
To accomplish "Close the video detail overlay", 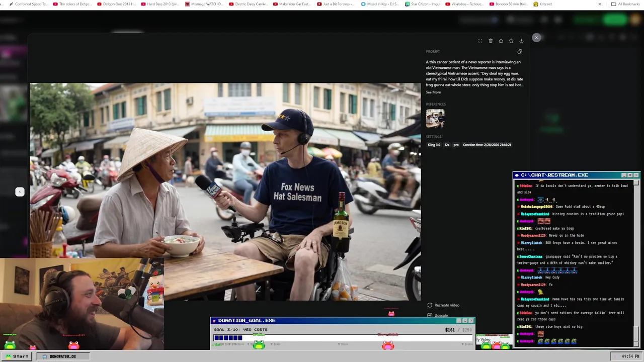I will [x=536, y=38].
